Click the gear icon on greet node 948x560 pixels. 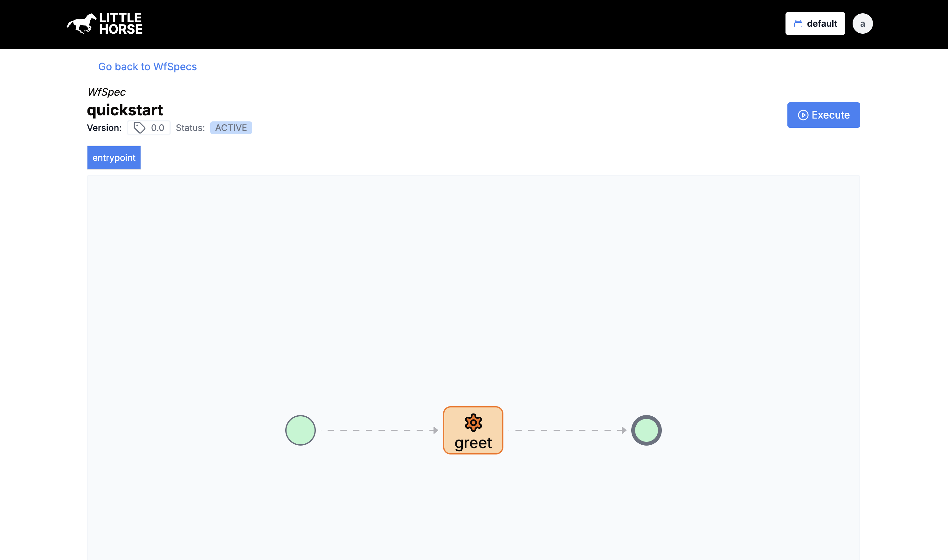[x=473, y=422]
